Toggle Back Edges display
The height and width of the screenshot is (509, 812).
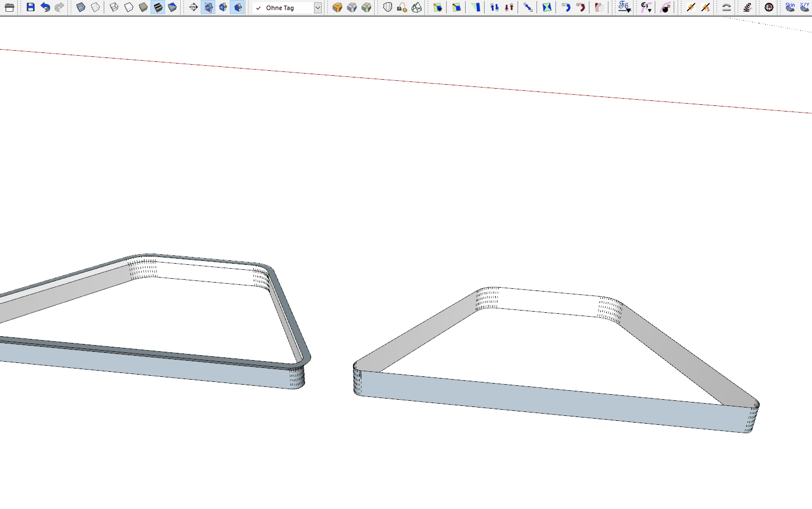click(x=95, y=7)
